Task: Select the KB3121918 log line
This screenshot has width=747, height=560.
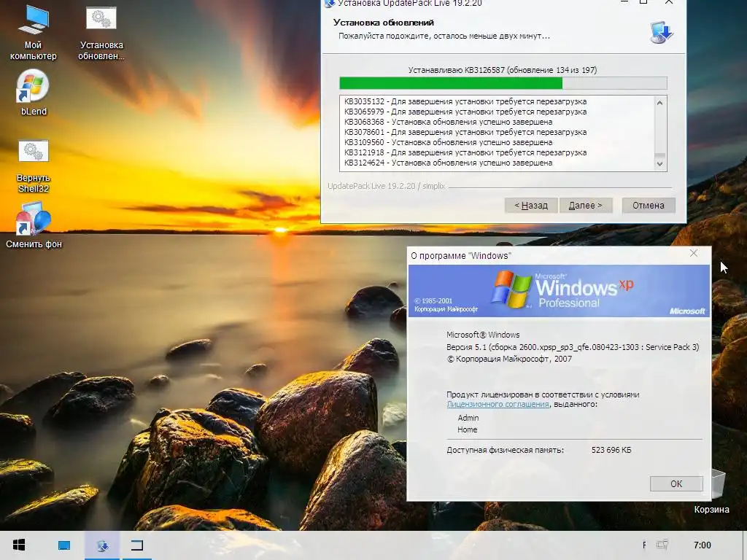Action: click(465, 153)
